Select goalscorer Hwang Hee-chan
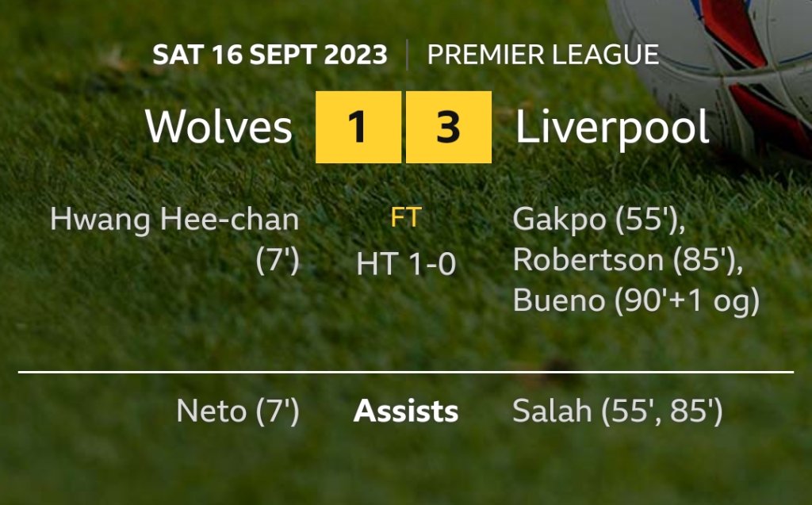 (x=174, y=220)
